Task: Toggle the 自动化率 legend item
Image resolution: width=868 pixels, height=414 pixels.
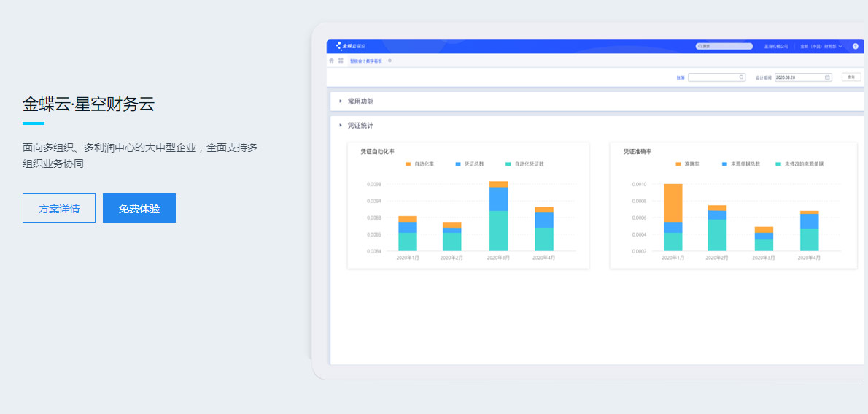Action: tap(419, 164)
